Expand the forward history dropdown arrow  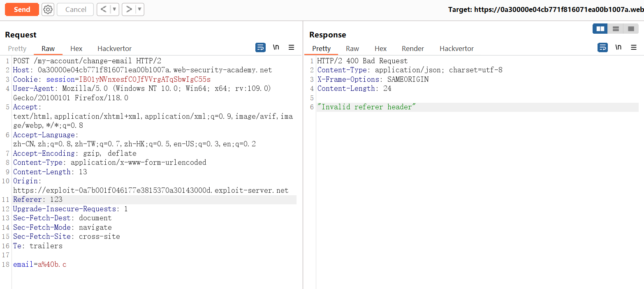(x=139, y=9)
